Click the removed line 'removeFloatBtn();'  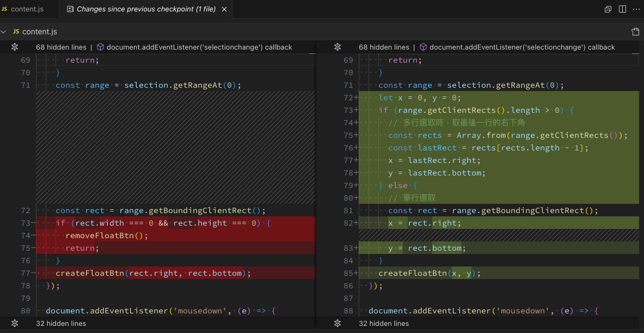tap(106, 235)
